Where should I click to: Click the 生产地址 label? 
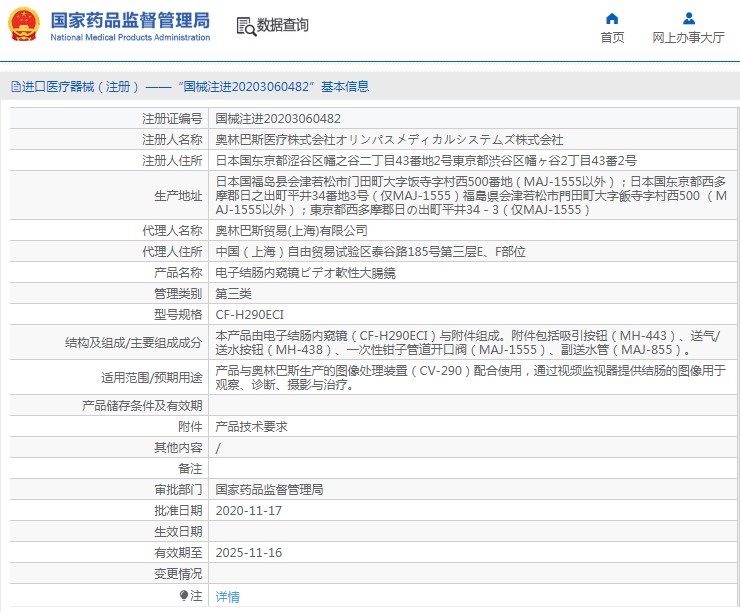coord(178,196)
